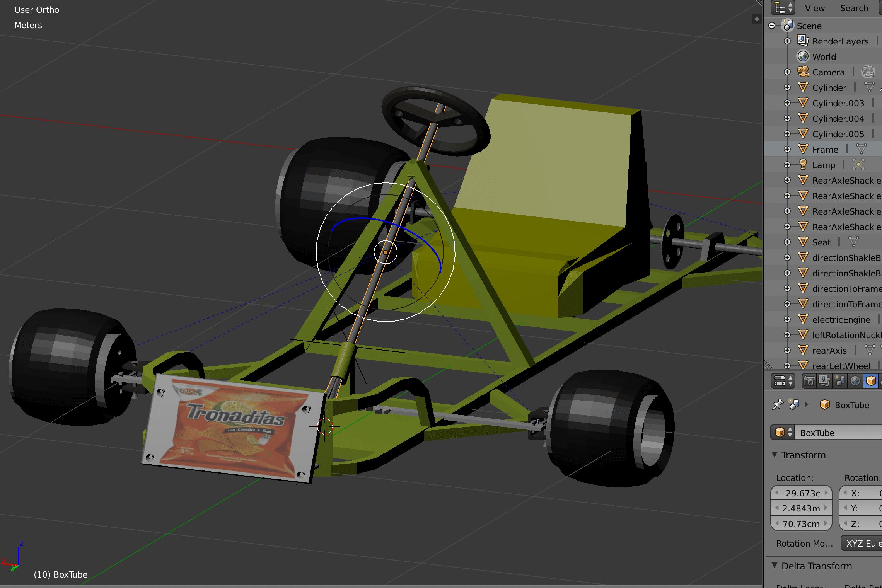Viewport: 882px width, 588px height.
Task: Open the Render Layers properties tab
Action: coord(824,381)
